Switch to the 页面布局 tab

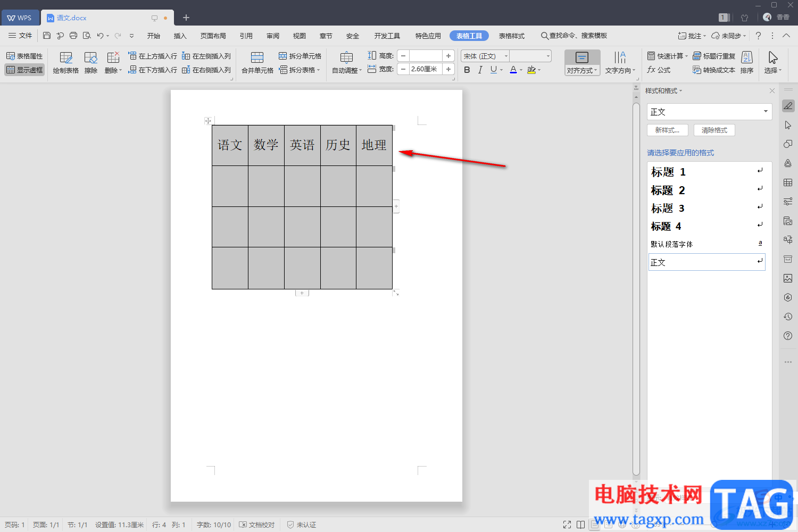click(x=213, y=36)
